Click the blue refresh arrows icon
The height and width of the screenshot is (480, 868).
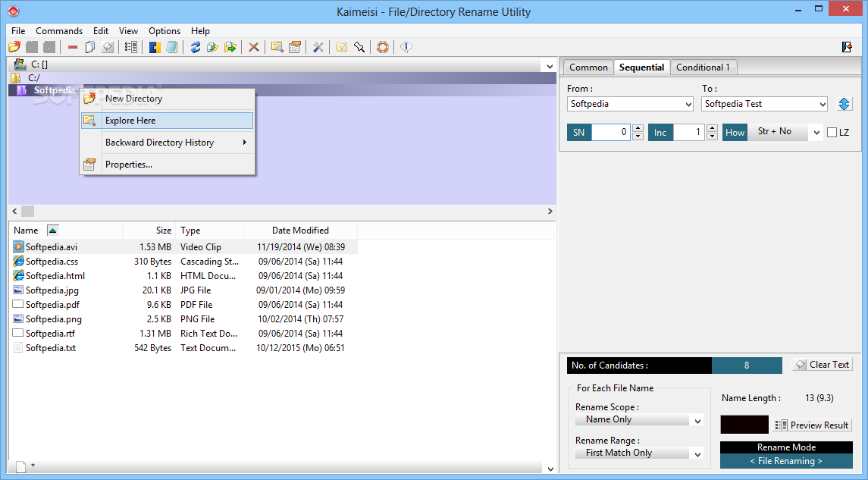pos(196,47)
